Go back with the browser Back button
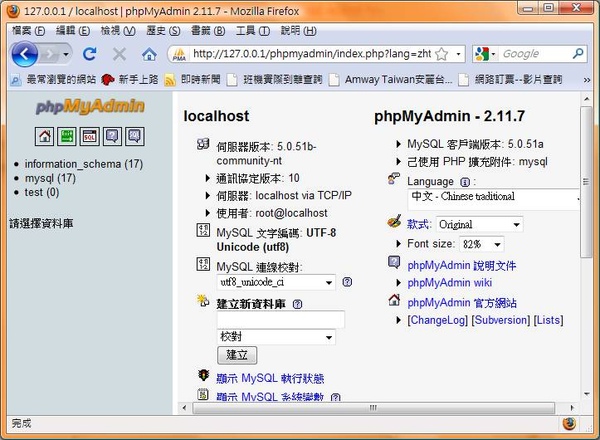This screenshot has width=600, height=440. point(25,54)
